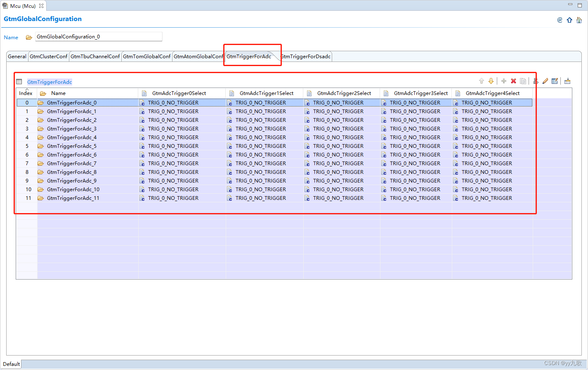Screen dimensions: 588x370
Task: Click index cell 5 in table
Action: (27, 146)
